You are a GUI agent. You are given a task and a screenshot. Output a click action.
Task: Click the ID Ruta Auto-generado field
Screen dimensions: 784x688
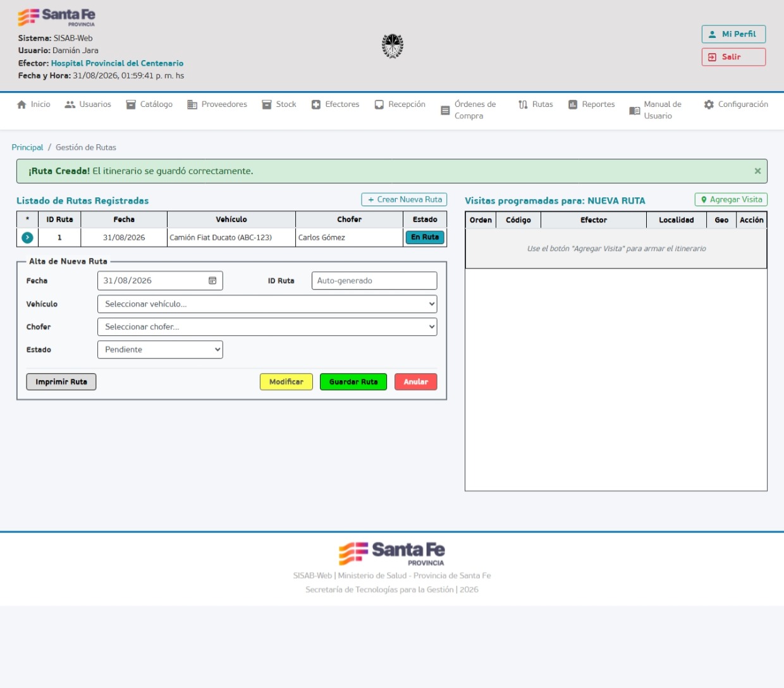pos(374,281)
